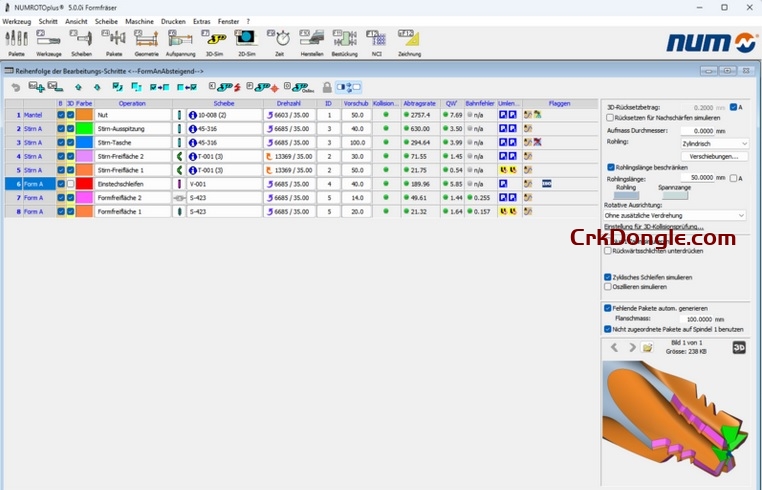Open the Maschine menu
This screenshot has width=762, height=490.
click(139, 21)
